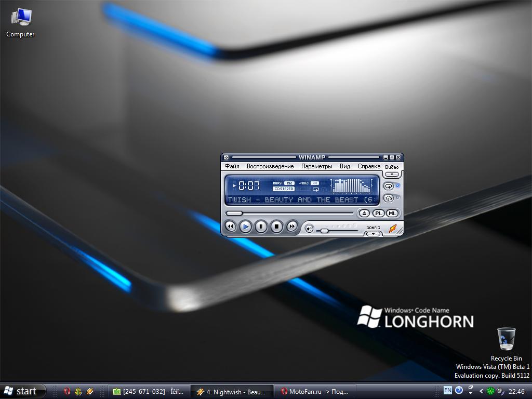The height and width of the screenshot is (399, 532).
Task: Open the Computer desktop icon
Action: pyautogui.click(x=20, y=23)
